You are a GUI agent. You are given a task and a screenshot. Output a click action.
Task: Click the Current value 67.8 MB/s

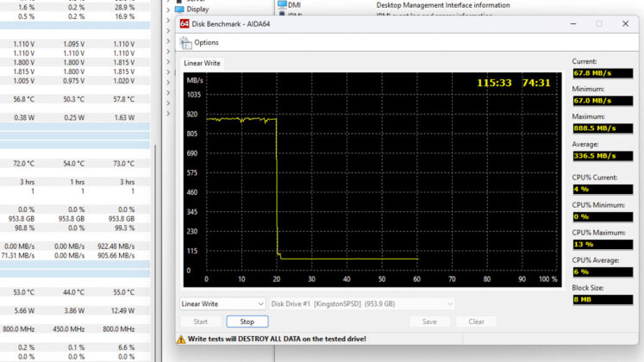point(603,73)
